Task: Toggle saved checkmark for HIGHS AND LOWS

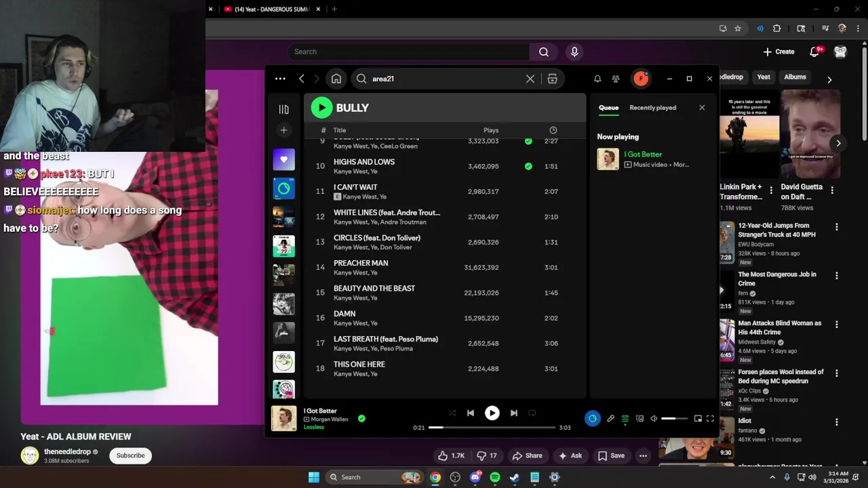Action: pos(528,166)
